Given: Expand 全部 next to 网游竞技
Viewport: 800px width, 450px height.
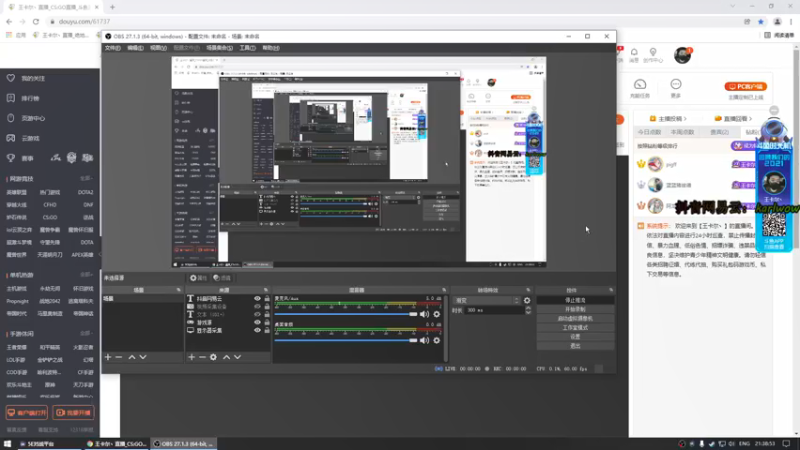Looking at the screenshot, I should tap(86, 179).
